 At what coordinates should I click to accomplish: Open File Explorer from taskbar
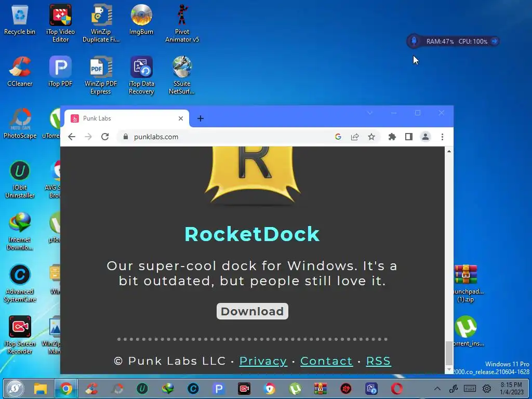(41, 389)
